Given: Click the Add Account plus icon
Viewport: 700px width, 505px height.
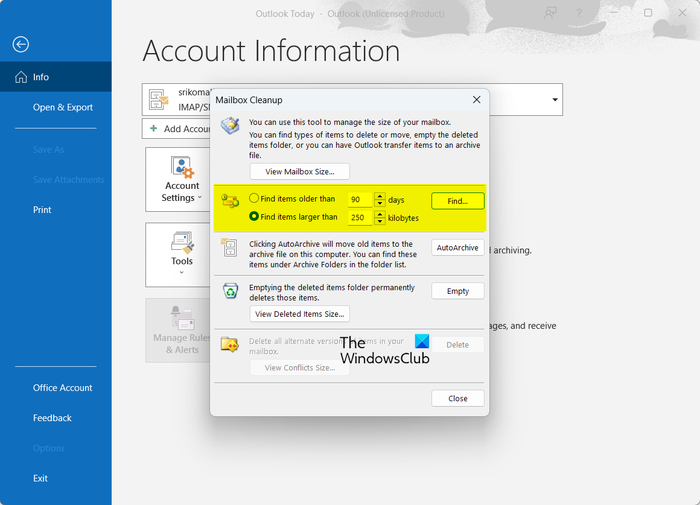Looking at the screenshot, I should pyautogui.click(x=154, y=129).
